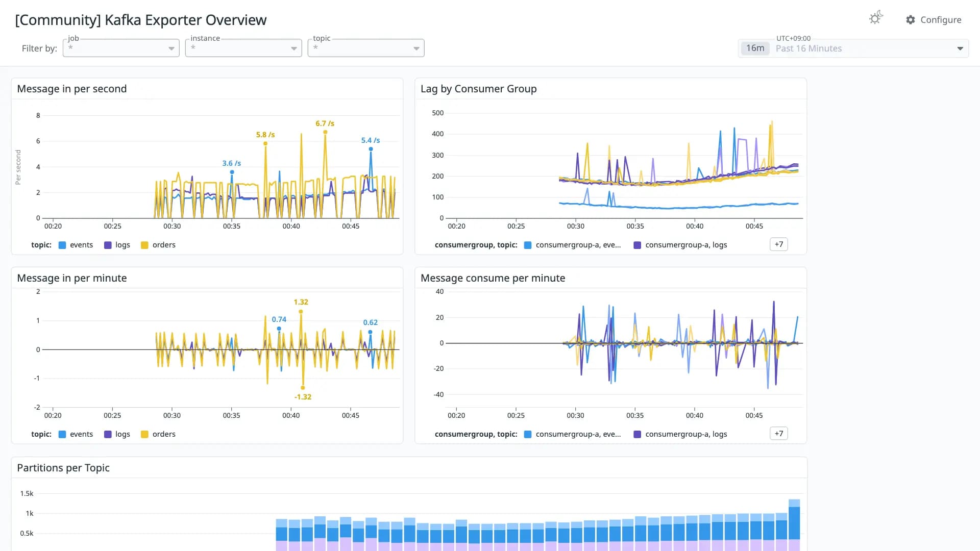Toggle the events series in Message in per minute legend
Image resolution: width=980 pixels, height=551 pixels.
76,434
